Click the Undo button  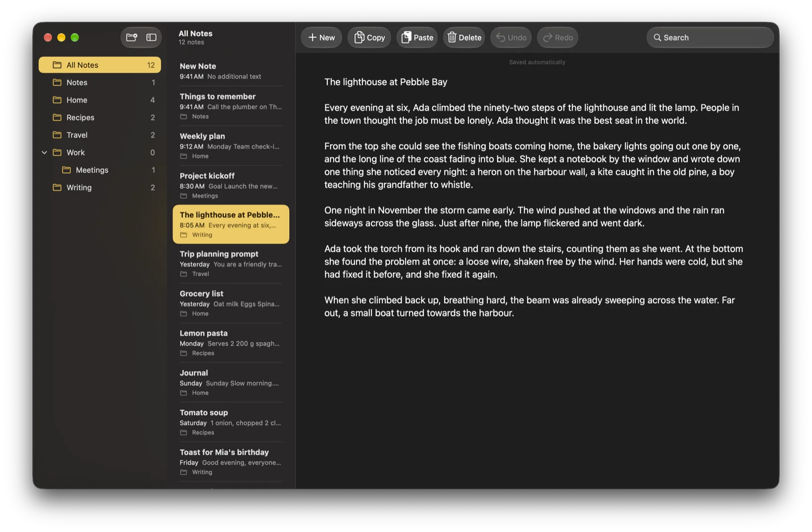coord(511,38)
